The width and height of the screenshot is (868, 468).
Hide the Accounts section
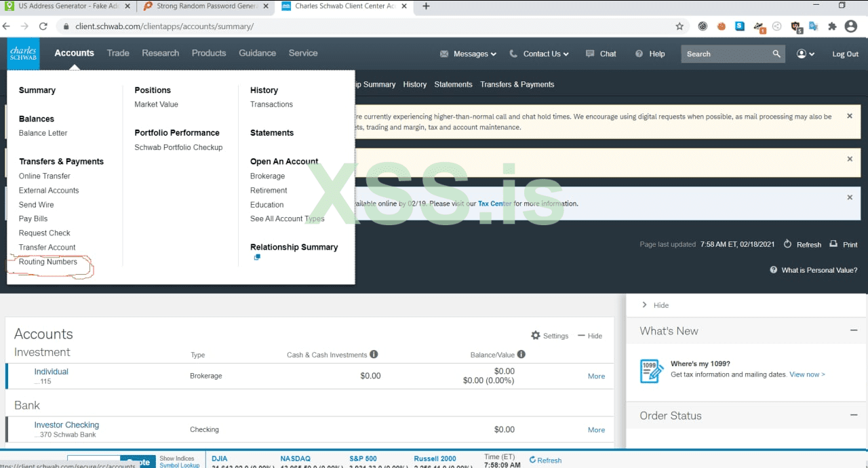point(590,336)
